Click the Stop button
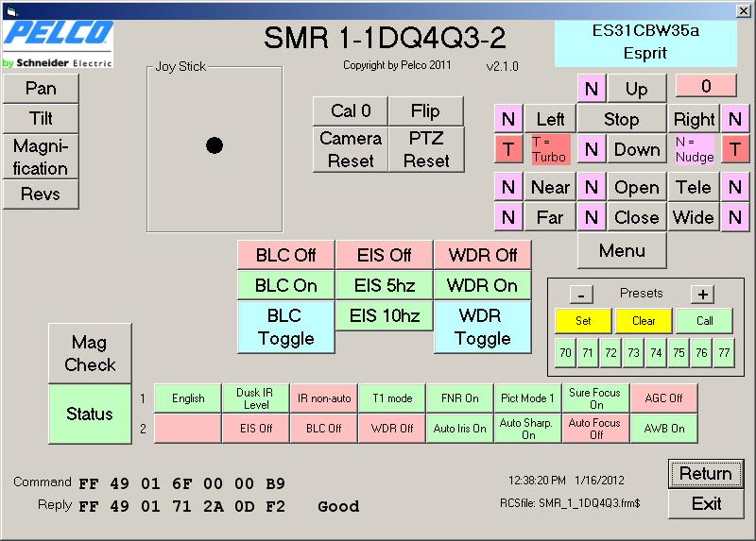Screen dimensions: 756x541 (622, 119)
